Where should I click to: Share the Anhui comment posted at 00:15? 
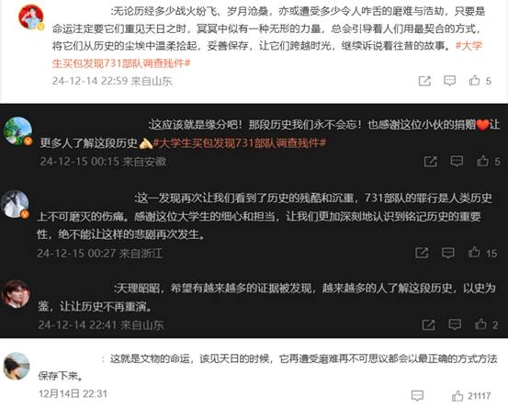pos(431,161)
